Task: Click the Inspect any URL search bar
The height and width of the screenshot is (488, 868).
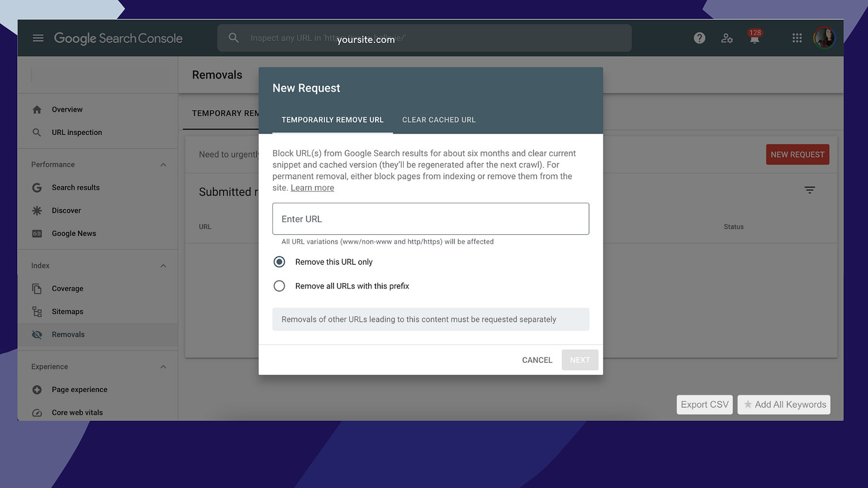Action: click(424, 38)
